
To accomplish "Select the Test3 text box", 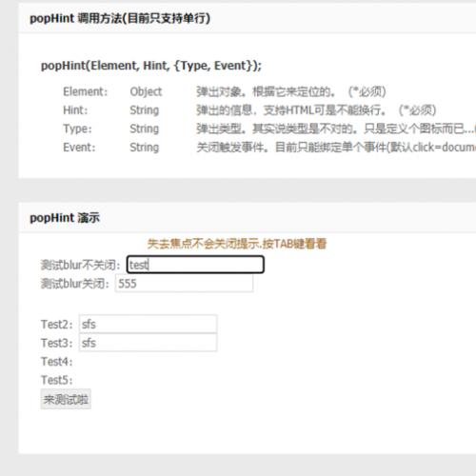I will click(148, 343).
